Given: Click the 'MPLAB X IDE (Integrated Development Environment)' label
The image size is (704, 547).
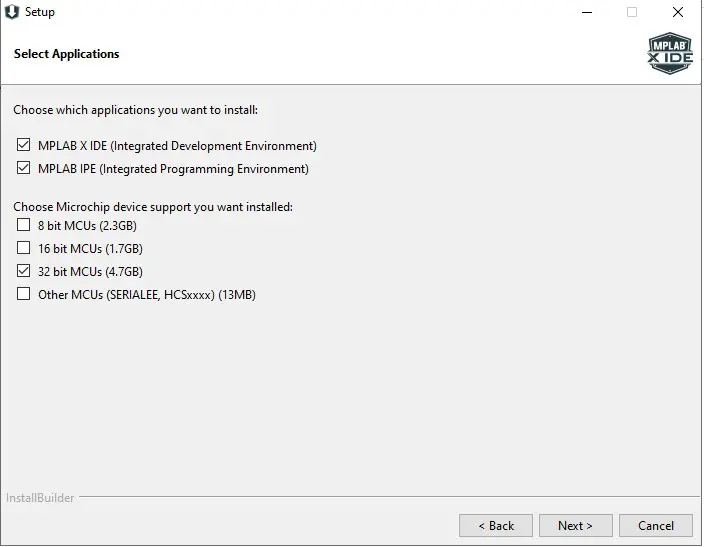Looking at the screenshot, I should [x=177, y=146].
